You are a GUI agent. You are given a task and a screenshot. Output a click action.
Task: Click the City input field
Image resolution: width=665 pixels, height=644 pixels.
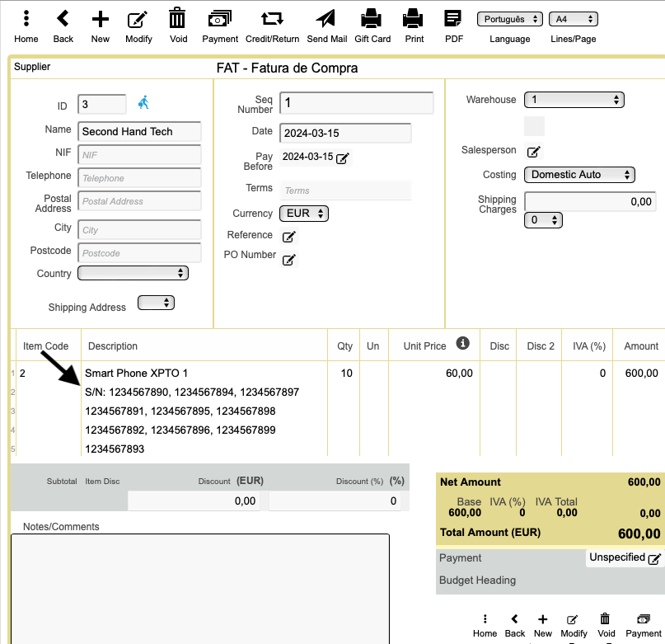pos(139,230)
